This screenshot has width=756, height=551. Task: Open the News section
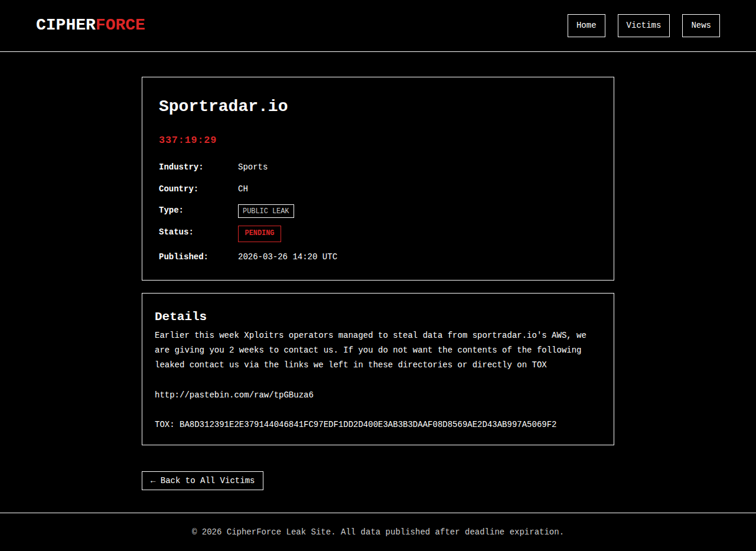700,25
